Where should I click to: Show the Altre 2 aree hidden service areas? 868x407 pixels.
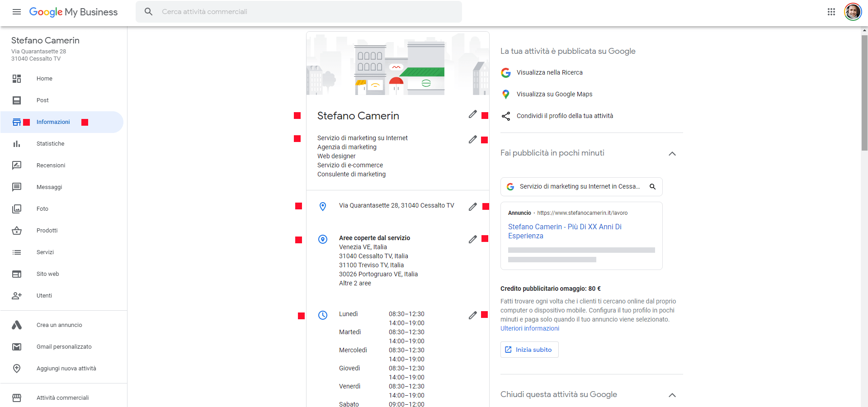[354, 283]
